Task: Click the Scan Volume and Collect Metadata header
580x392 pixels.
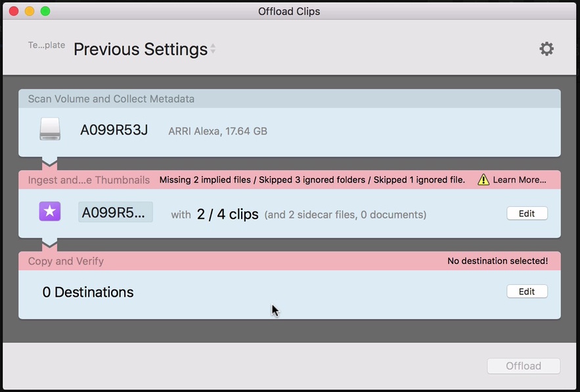Action: pos(111,99)
